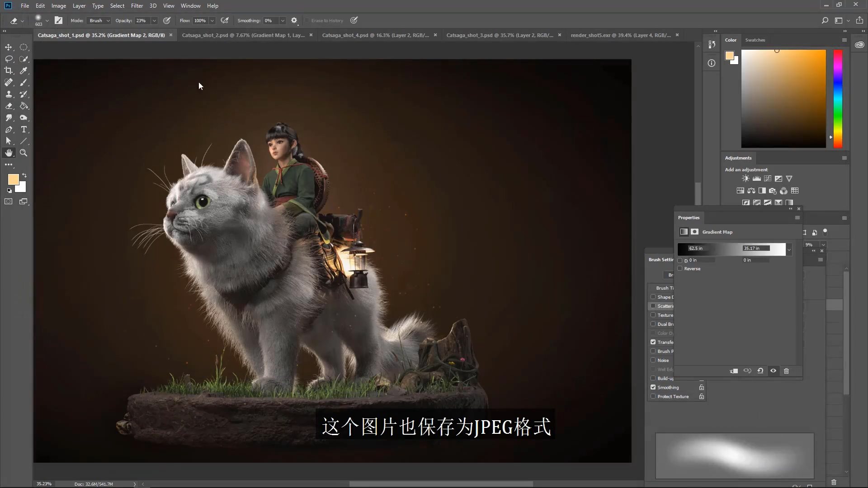Viewport: 868px width, 488px height.
Task: Select the Horizontal Type tool
Action: (24, 129)
